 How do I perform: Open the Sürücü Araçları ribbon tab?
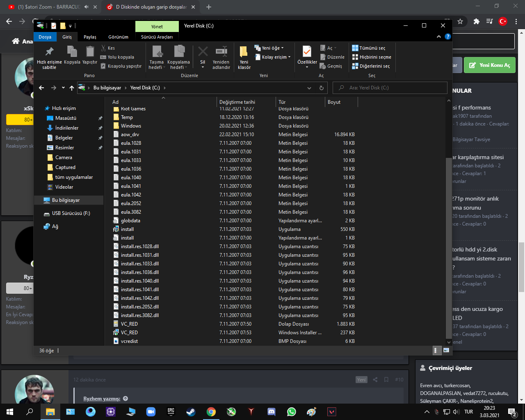(x=157, y=37)
